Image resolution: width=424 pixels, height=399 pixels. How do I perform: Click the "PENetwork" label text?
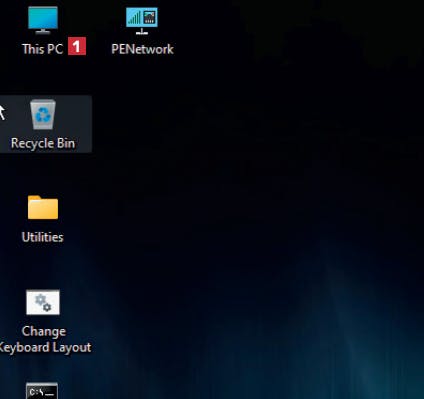point(142,49)
